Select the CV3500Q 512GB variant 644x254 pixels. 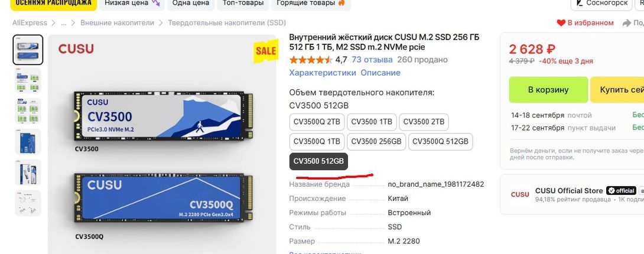click(x=440, y=142)
